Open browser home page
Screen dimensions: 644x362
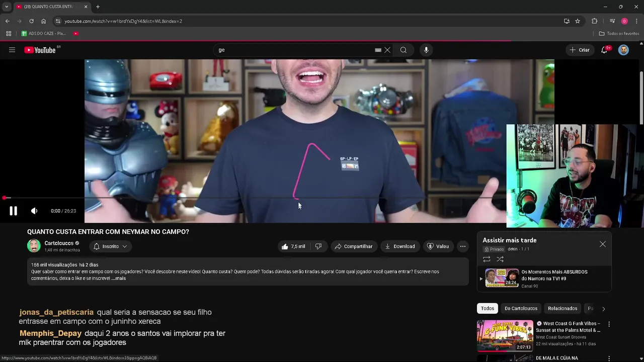point(43,21)
